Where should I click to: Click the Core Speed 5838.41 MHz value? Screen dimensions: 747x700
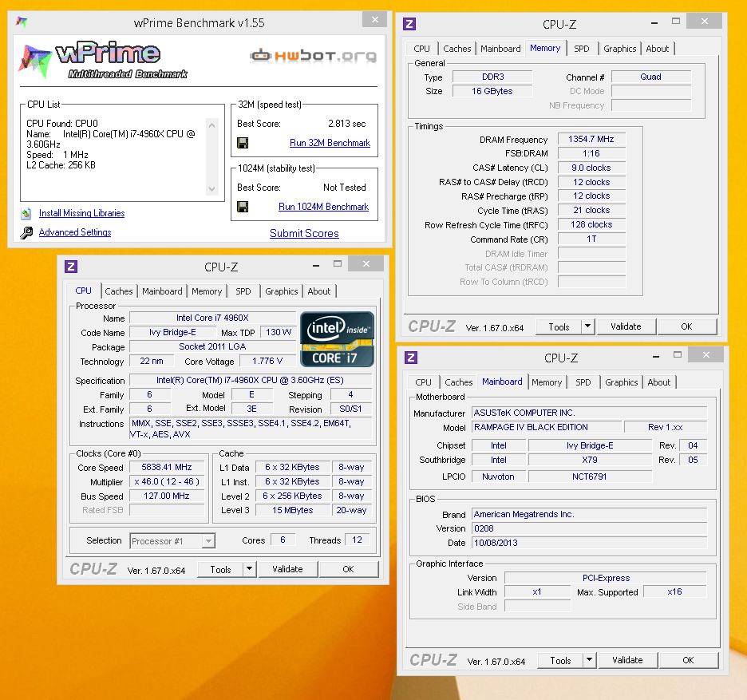pos(167,468)
